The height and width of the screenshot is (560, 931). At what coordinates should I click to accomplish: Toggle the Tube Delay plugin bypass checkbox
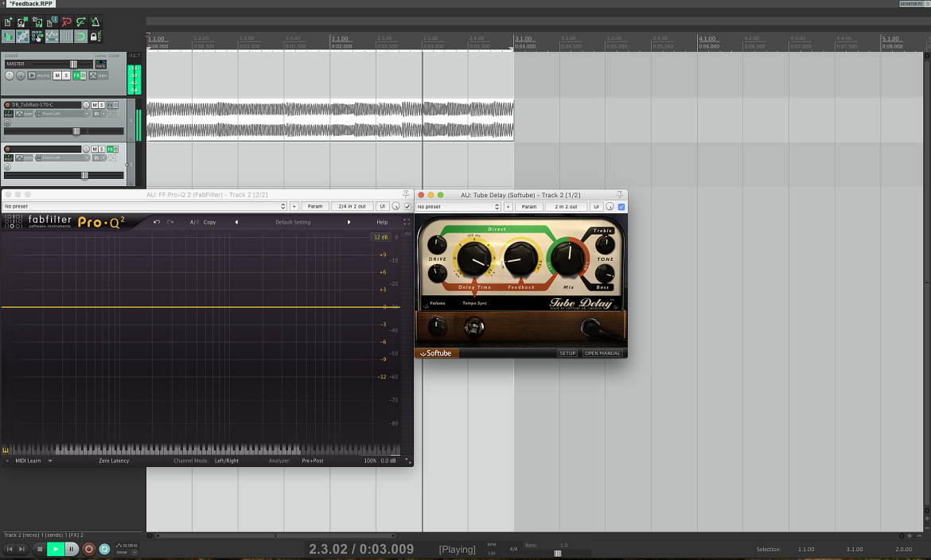coord(621,207)
